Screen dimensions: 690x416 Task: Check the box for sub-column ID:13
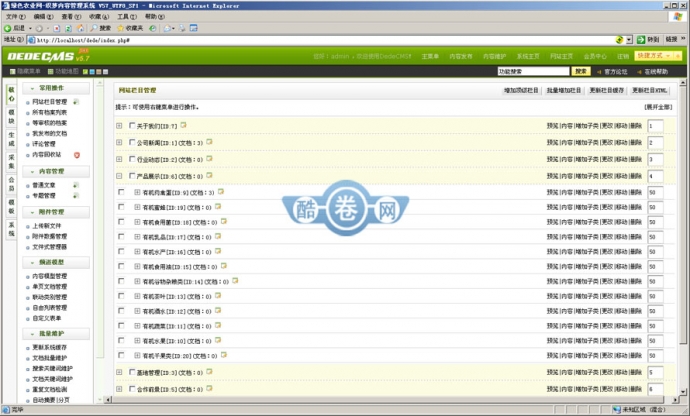[x=121, y=296]
